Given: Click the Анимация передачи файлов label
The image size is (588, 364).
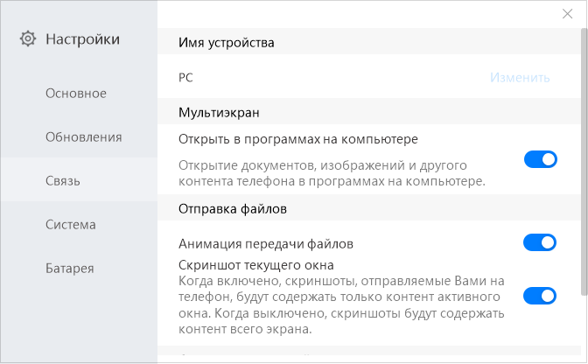Looking at the screenshot, I should point(266,243).
